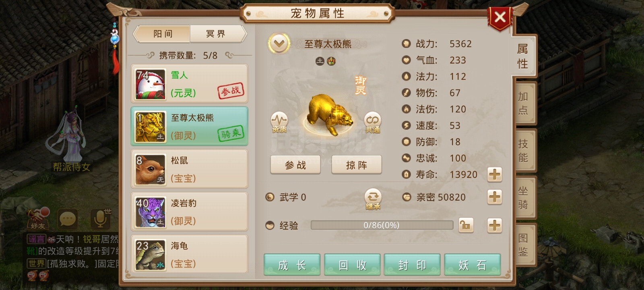Viewport: 644px width, 290px height.
Task: Click the 参战 button
Action: click(x=295, y=165)
